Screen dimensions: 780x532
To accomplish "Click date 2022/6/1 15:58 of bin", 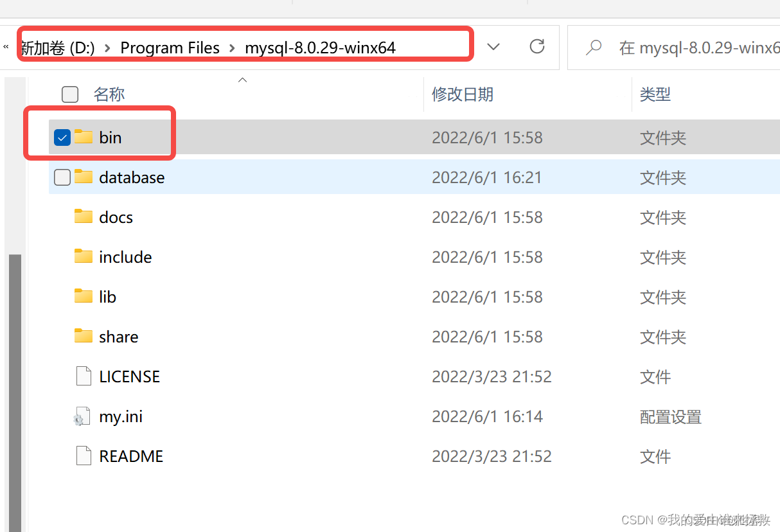I will pos(487,137).
